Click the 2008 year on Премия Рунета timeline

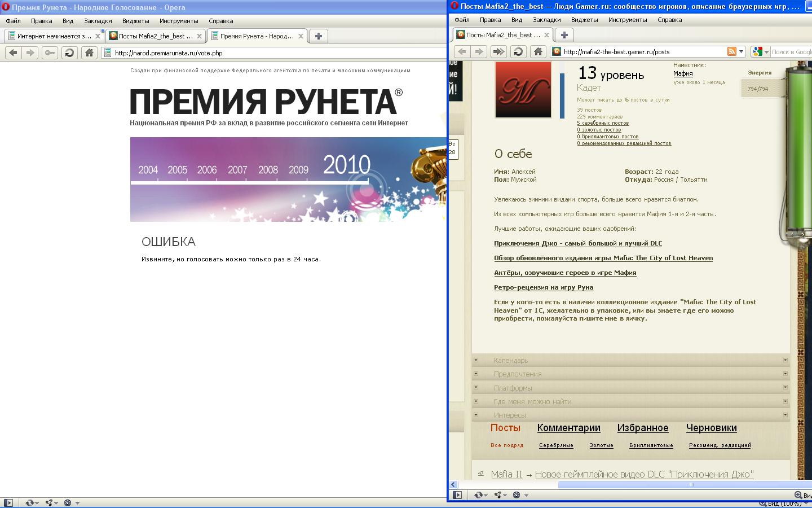pyautogui.click(x=268, y=170)
